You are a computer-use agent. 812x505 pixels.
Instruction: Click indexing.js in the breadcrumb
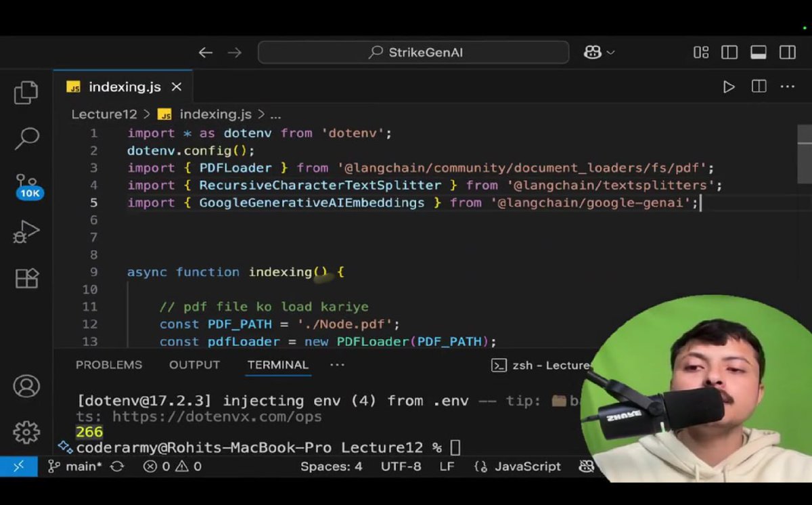click(x=215, y=114)
